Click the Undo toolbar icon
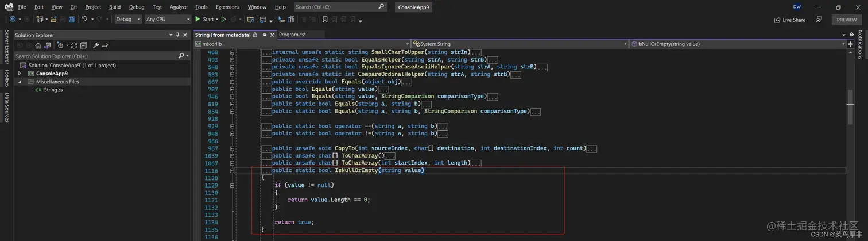This screenshot has height=241, width=868. coord(84,19)
